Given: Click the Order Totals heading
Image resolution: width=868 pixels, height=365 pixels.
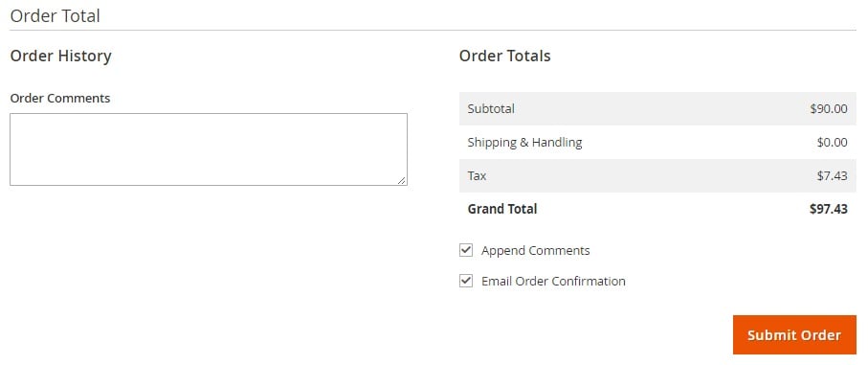Looking at the screenshot, I should 505,56.
